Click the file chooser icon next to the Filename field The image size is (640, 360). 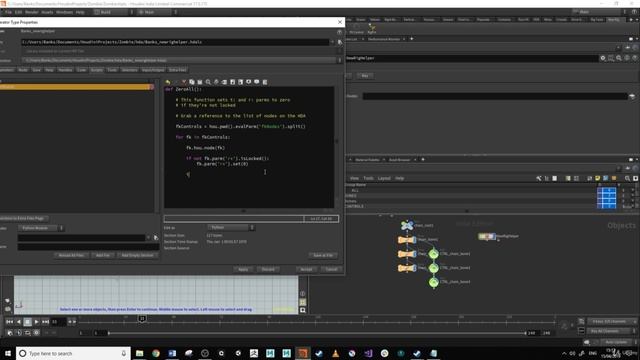[156, 238]
